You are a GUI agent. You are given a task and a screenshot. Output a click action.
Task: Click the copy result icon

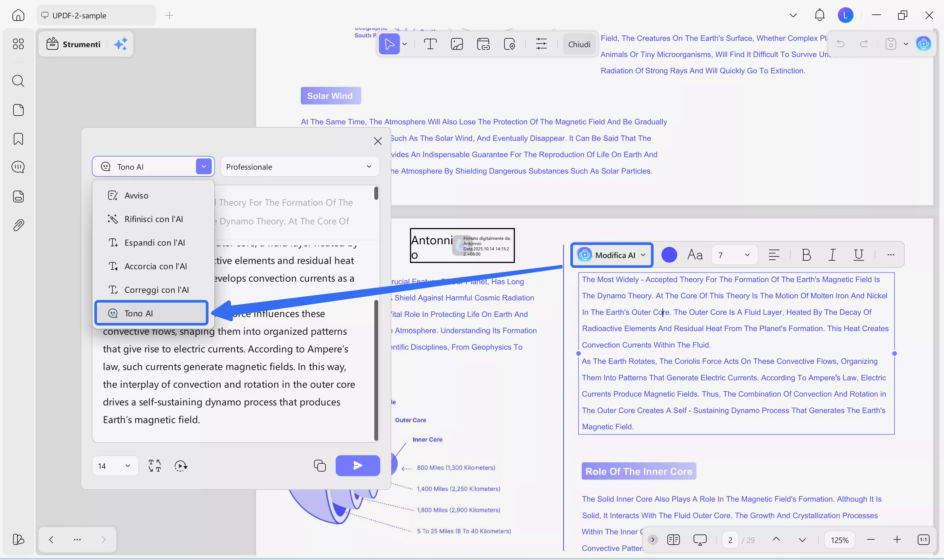click(x=320, y=466)
